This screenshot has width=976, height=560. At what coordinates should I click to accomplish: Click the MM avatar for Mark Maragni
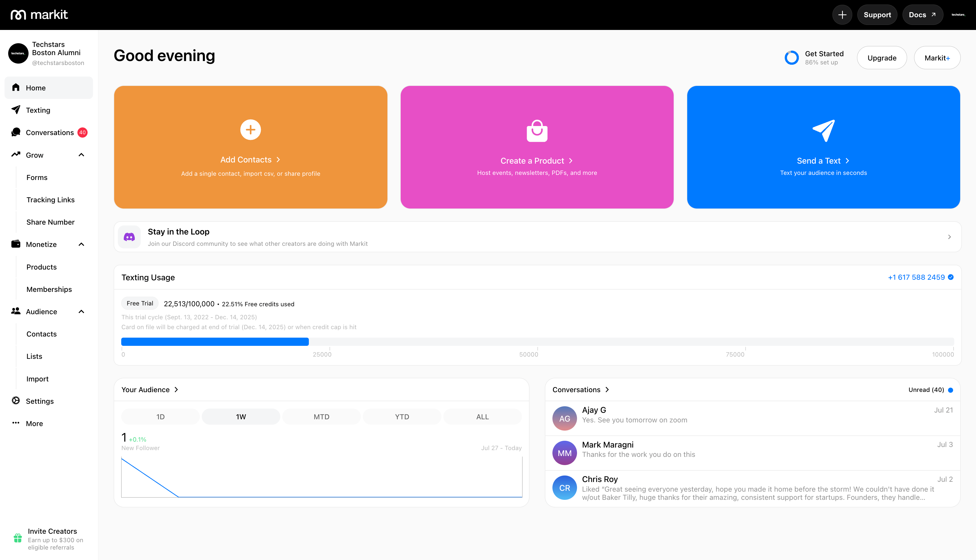tap(565, 453)
